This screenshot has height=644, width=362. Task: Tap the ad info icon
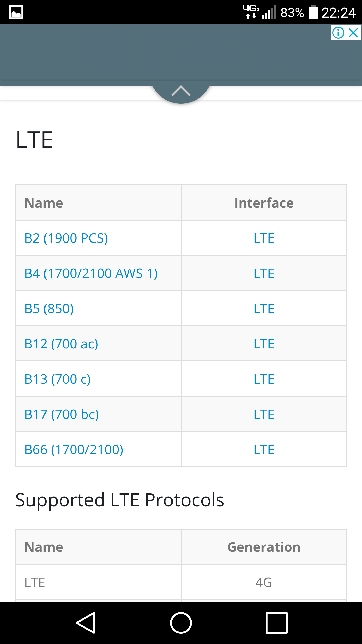pos(338,33)
